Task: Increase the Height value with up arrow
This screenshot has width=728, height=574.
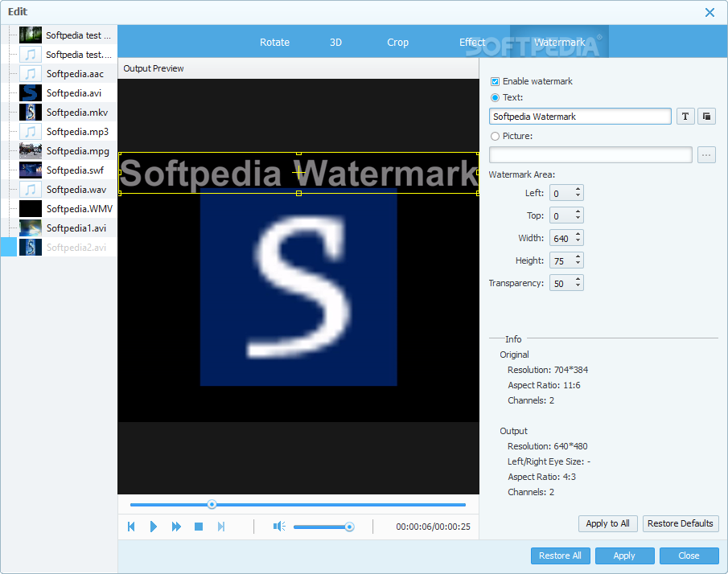Action: point(578,257)
